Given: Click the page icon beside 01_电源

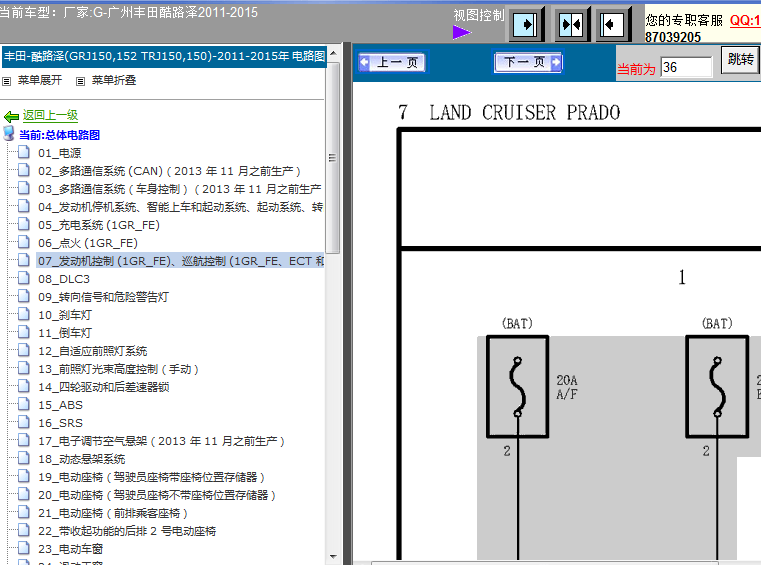Looking at the screenshot, I should coord(23,152).
